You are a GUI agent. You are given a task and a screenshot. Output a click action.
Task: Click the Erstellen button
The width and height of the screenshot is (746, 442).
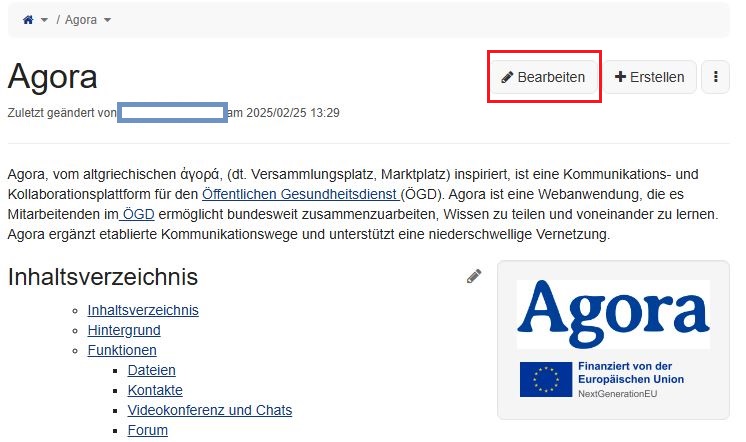point(650,77)
